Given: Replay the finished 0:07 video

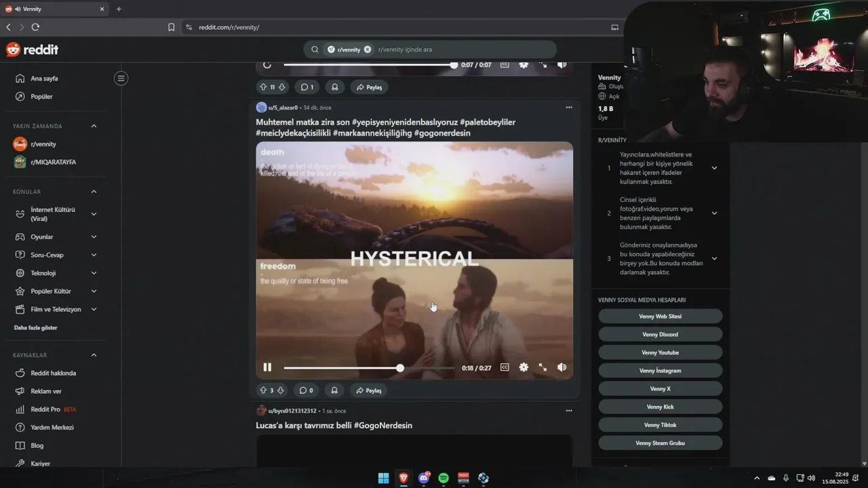Looking at the screenshot, I should click(x=267, y=65).
